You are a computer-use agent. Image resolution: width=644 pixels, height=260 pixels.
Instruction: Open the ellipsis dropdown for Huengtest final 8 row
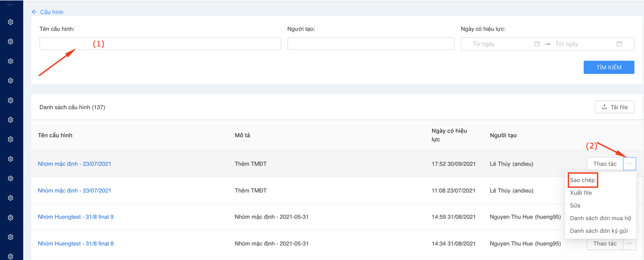(629, 244)
